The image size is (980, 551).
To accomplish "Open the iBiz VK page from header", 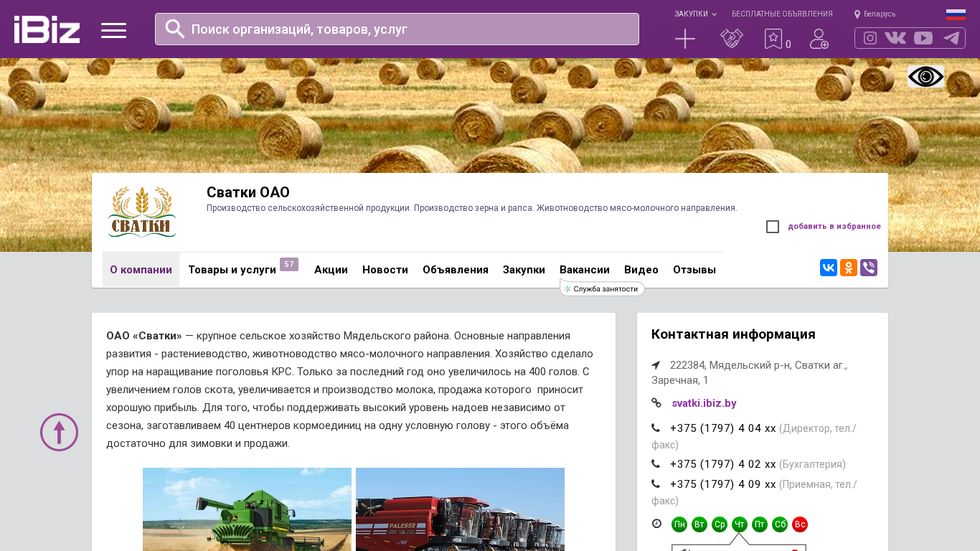I will (895, 38).
